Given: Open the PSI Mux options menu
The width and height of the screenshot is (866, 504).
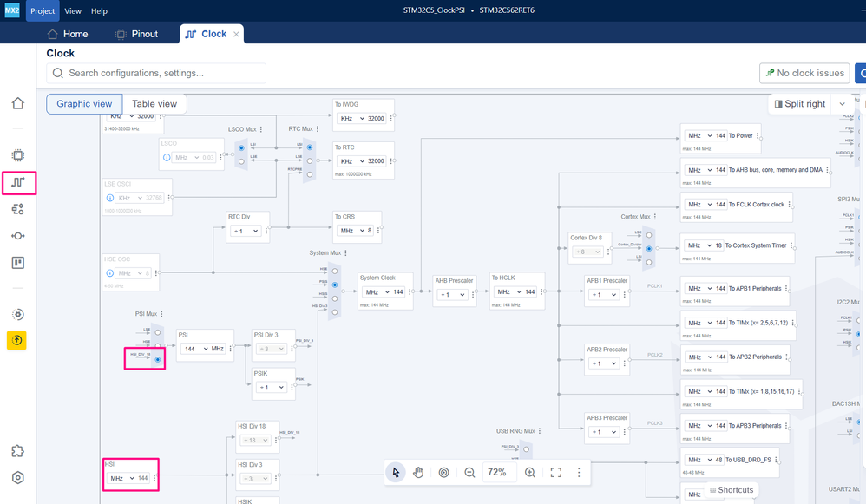Looking at the screenshot, I should pyautogui.click(x=161, y=313).
